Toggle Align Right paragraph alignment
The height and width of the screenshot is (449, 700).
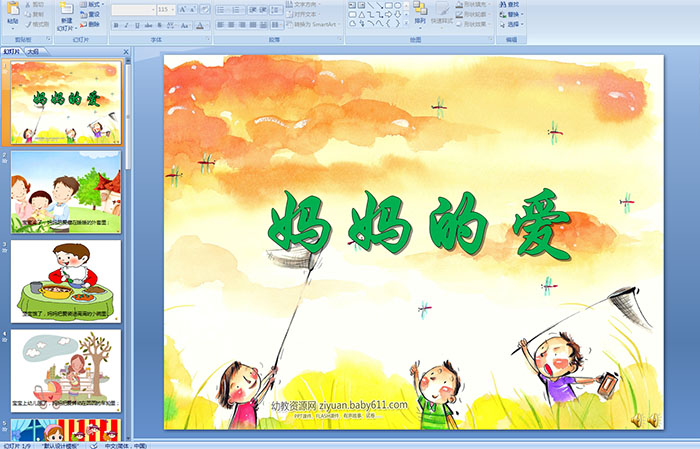242,25
